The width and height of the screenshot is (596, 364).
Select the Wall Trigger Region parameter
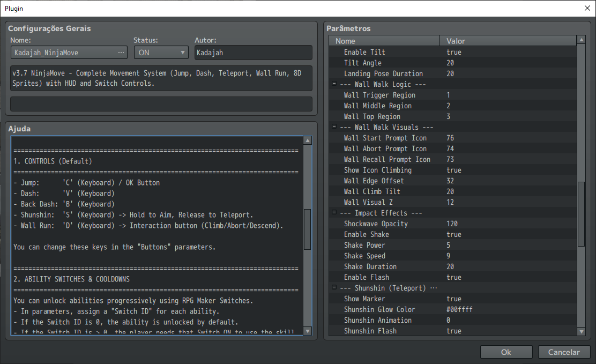[453, 95]
